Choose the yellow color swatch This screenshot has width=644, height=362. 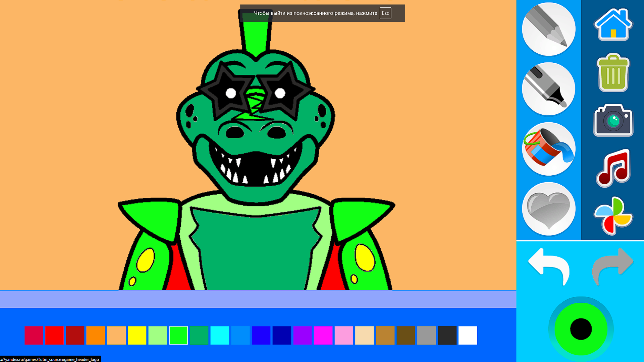(137, 335)
